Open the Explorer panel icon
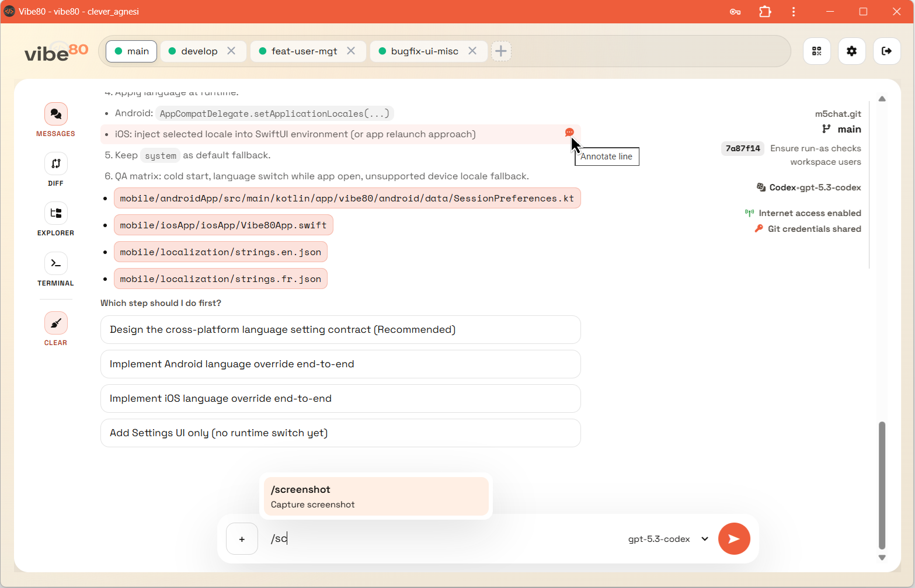Image resolution: width=915 pixels, height=588 pixels. pyautogui.click(x=56, y=213)
